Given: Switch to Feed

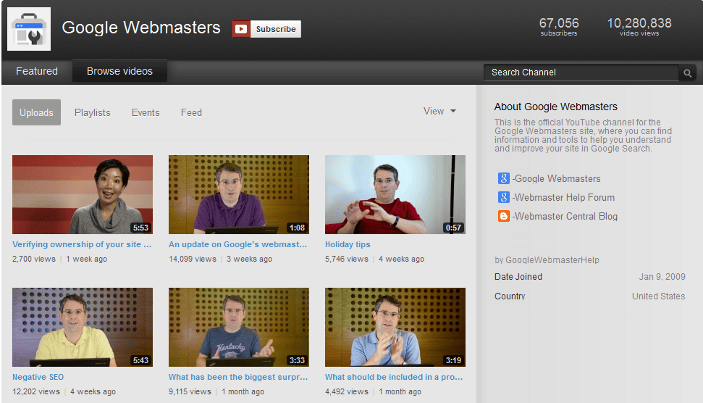Looking at the screenshot, I should (x=191, y=113).
